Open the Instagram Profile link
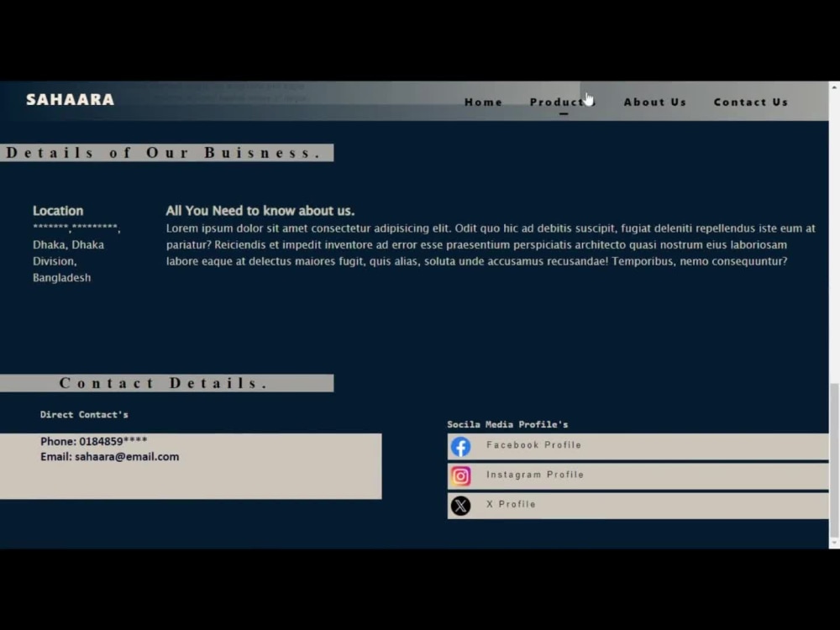840x630 pixels. 638,475
